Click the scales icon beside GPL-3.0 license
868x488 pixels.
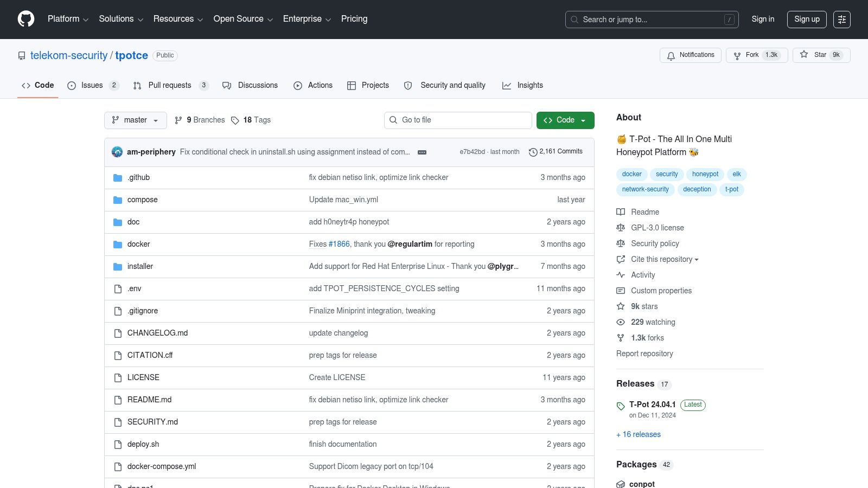pyautogui.click(x=621, y=228)
